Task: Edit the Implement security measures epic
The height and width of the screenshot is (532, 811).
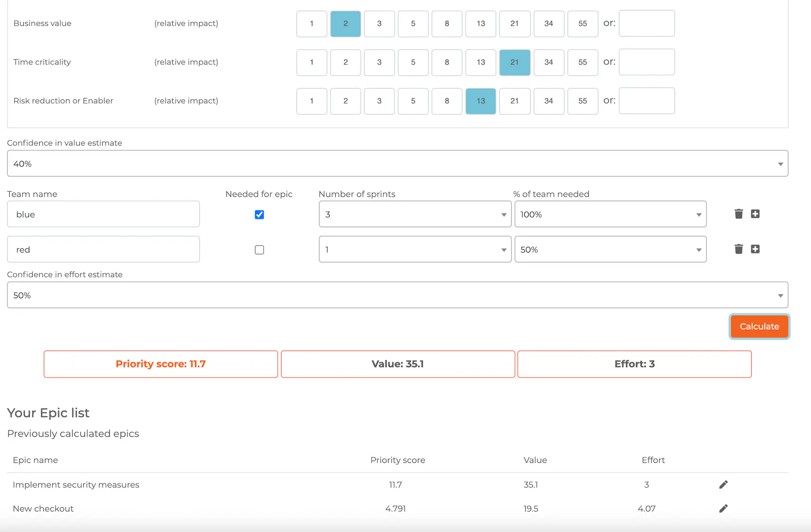Action: click(x=723, y=484)
